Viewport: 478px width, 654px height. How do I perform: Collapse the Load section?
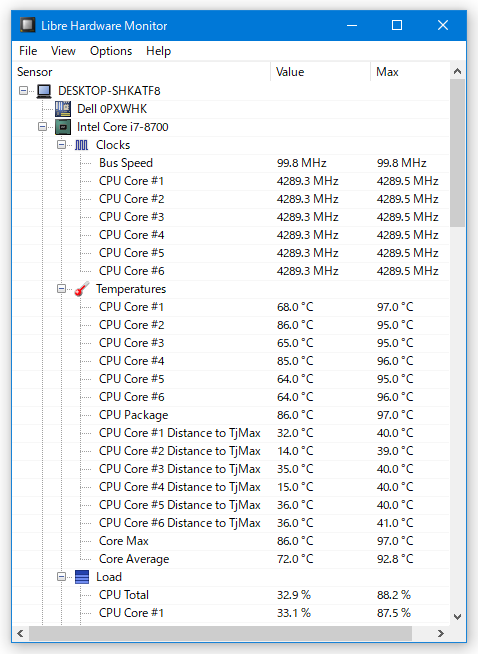click(x=62, y=576)
